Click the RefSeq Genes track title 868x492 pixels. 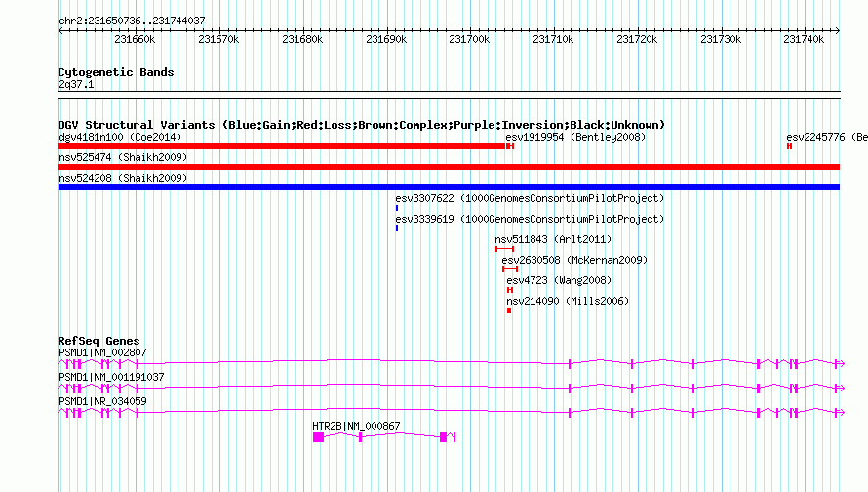point(99,341)
